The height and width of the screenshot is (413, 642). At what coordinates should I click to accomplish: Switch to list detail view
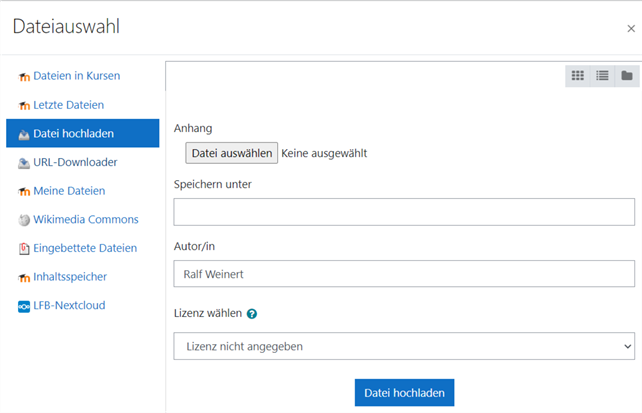(x=602, y=76)
